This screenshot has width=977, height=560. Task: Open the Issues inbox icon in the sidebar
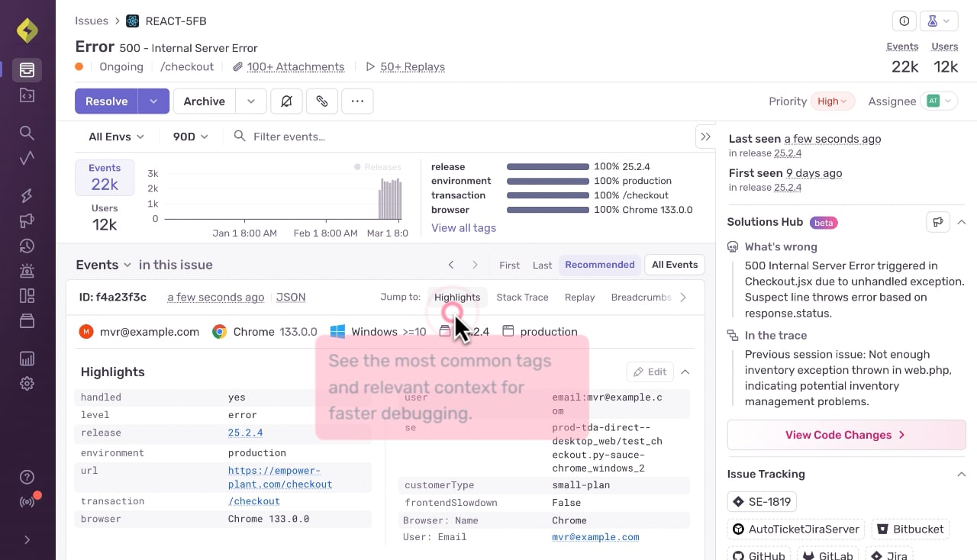[27, 69]
